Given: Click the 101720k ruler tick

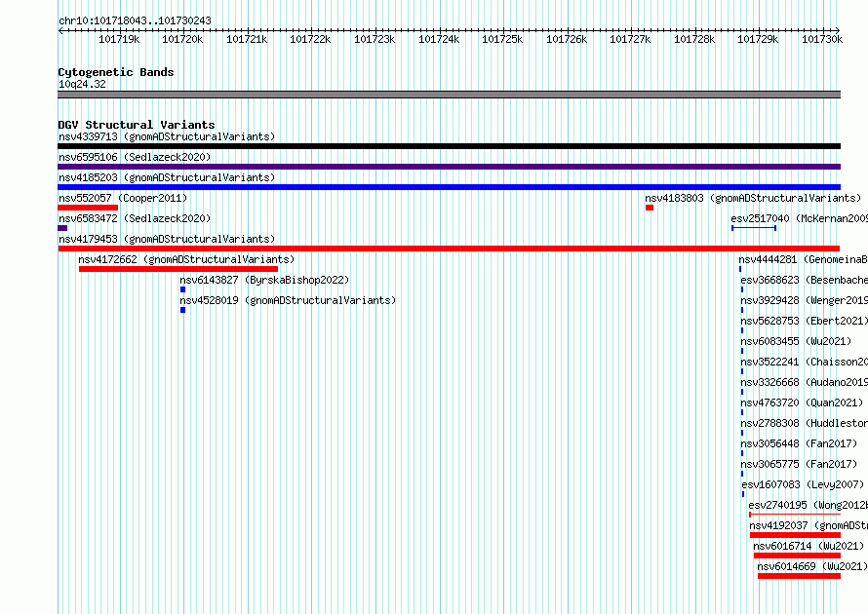Looking at the screenshot, I should coord(182,39).
